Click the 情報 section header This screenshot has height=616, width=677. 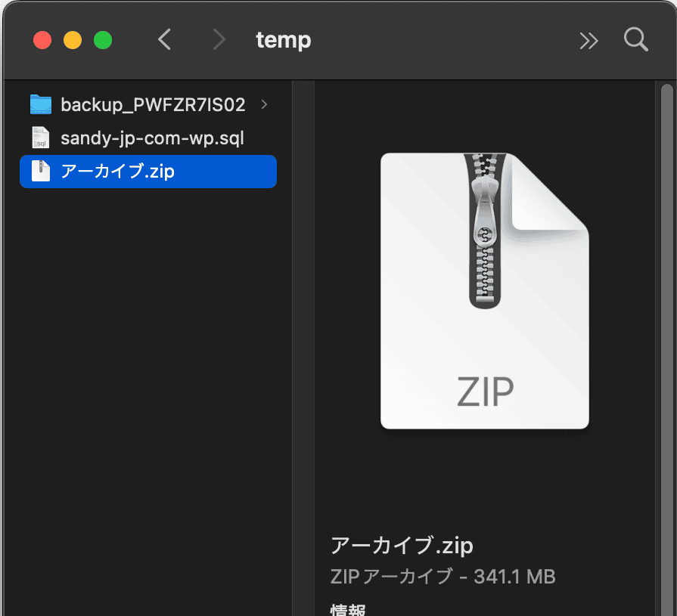(x=349, y=609)
